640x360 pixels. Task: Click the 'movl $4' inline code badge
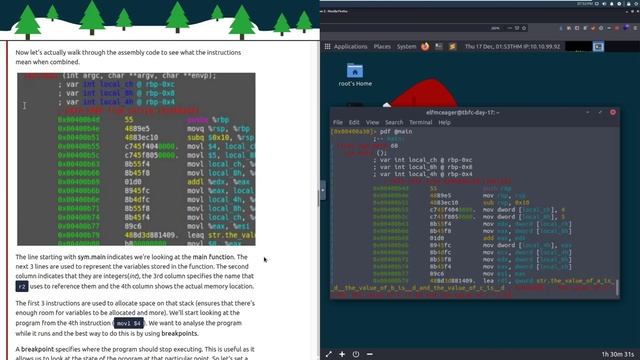point(129,323)
